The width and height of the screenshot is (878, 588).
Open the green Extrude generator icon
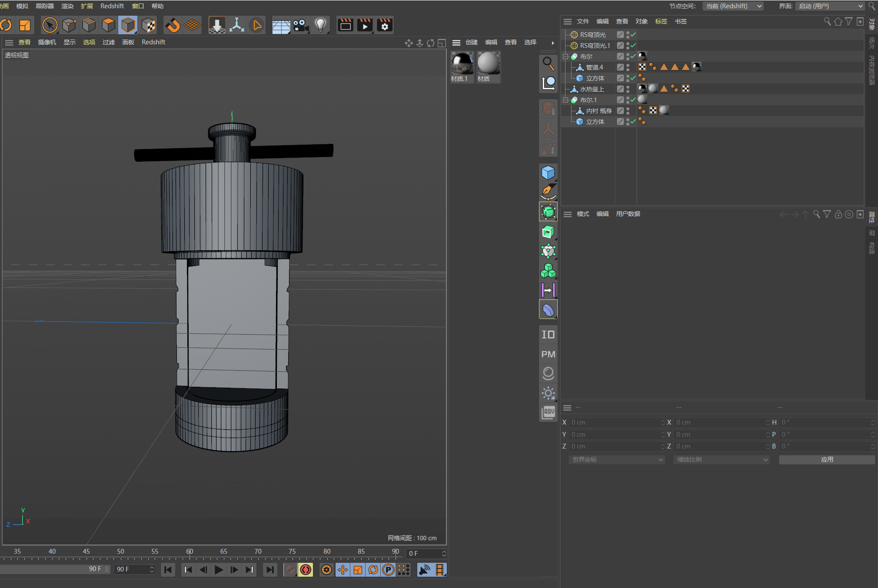click(x=548, y=232)
